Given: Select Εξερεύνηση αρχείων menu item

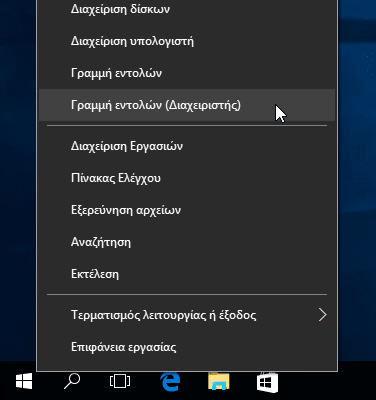Looking at the screenshot, I should 187,210.
